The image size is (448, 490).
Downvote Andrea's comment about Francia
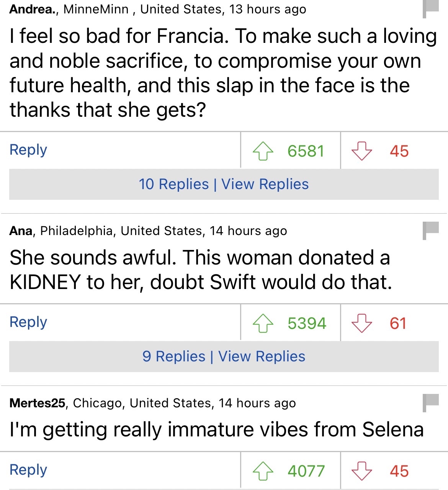(x=361, y=151)
